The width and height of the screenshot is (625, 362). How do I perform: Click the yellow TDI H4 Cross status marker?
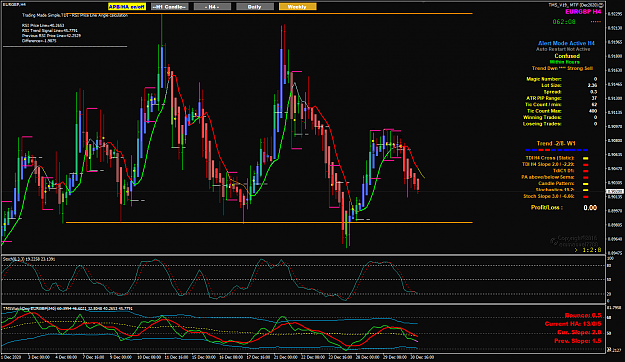(586, 158)
